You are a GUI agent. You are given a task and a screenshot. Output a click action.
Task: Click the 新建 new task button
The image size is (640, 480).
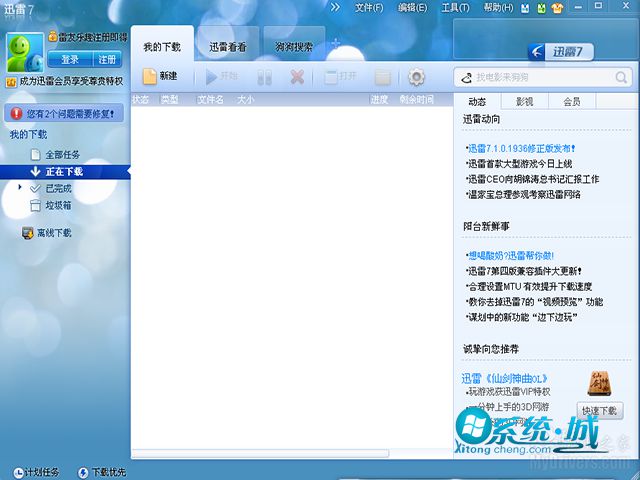(160, 76)
